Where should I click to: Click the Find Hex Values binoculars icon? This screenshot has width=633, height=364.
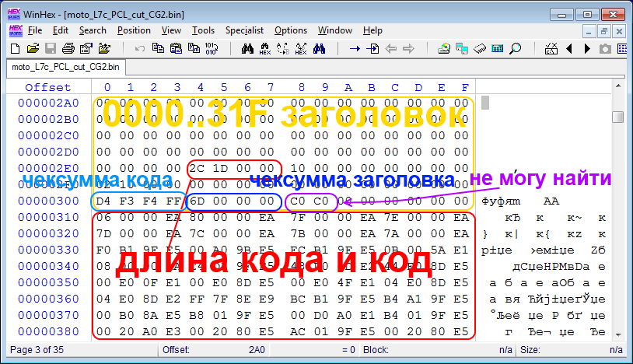pos(265,49)
